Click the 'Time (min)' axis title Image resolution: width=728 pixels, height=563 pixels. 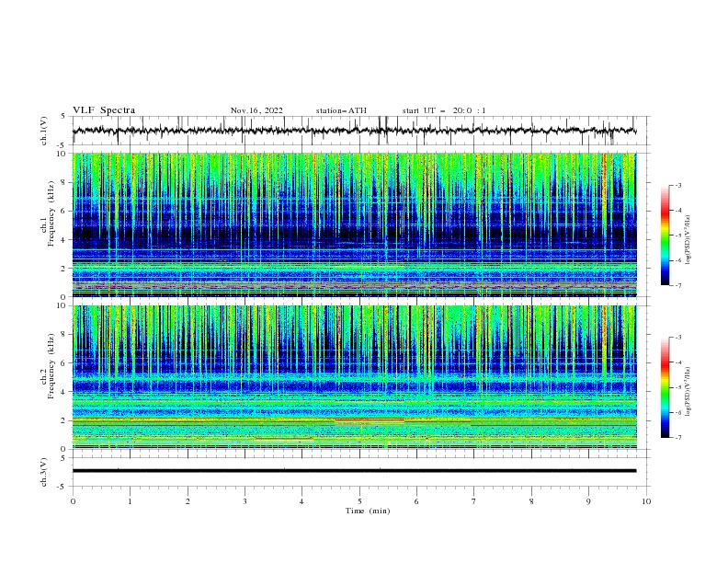[368, 511]
